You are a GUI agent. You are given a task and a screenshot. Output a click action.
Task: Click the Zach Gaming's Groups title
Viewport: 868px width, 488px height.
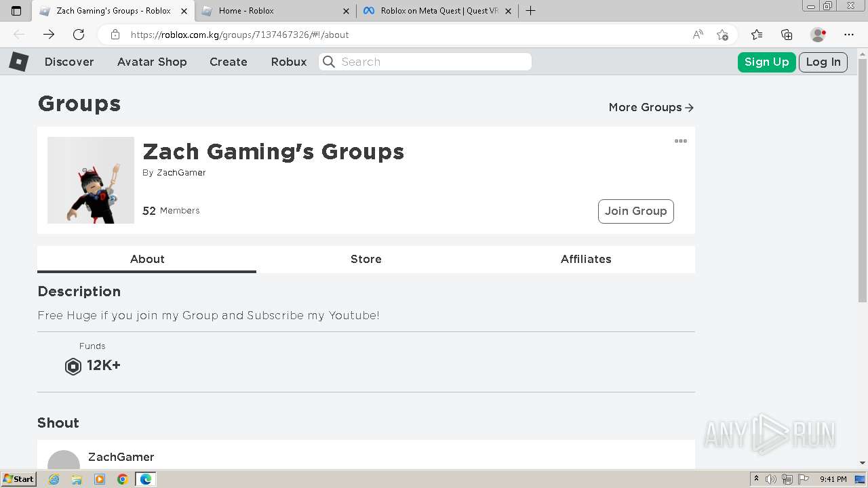click(x=273, y=152)
